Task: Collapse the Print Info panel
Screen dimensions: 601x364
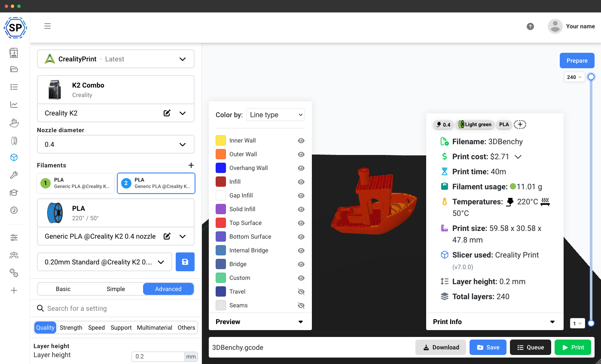Action: click(552, 322)
